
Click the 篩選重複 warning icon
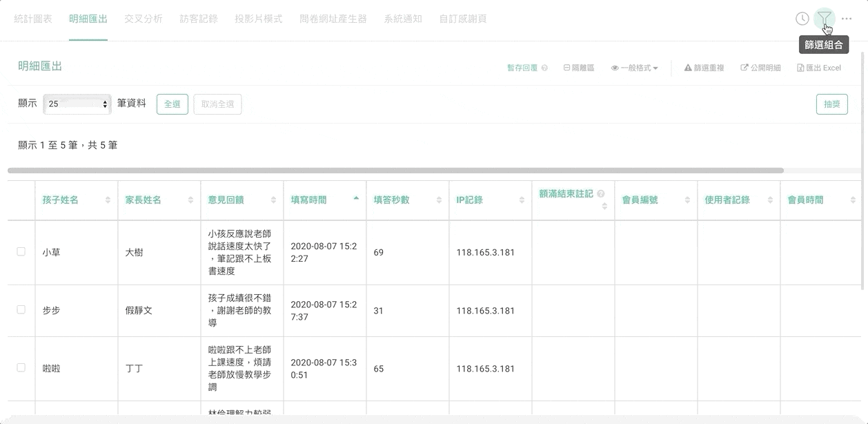687,68
